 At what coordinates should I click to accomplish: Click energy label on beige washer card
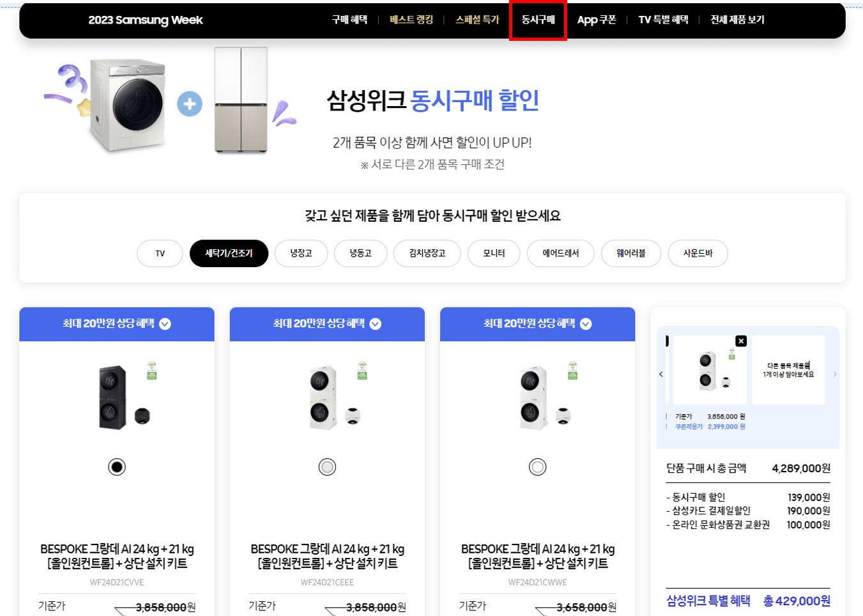[x=362, y=371]
